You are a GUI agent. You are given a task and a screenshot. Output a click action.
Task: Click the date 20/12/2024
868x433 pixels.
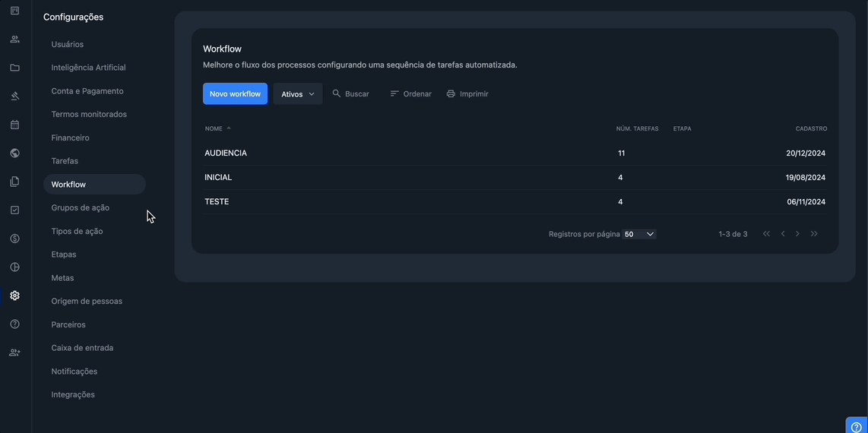coord(806,153)
